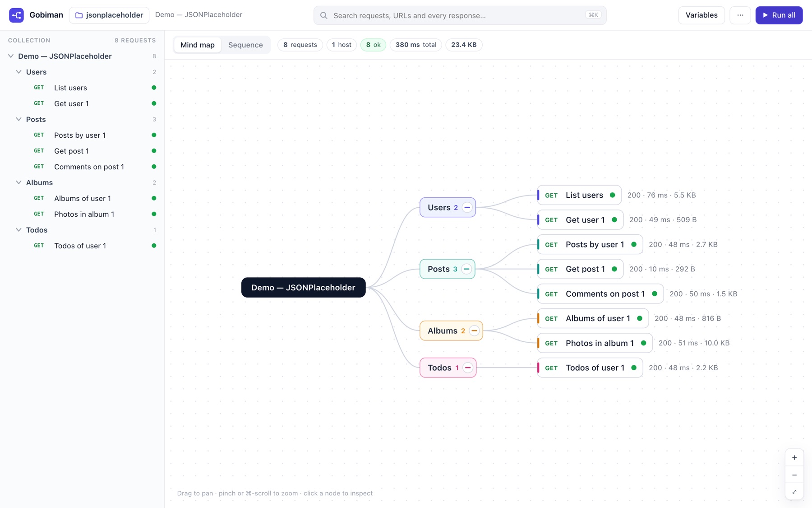Open the Variables panel

pos(701,15)
